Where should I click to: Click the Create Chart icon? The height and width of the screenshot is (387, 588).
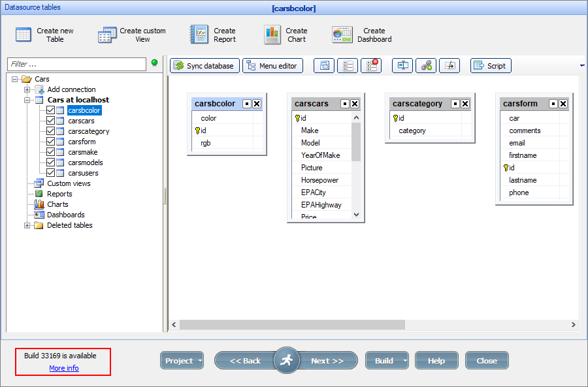point(272,34)
